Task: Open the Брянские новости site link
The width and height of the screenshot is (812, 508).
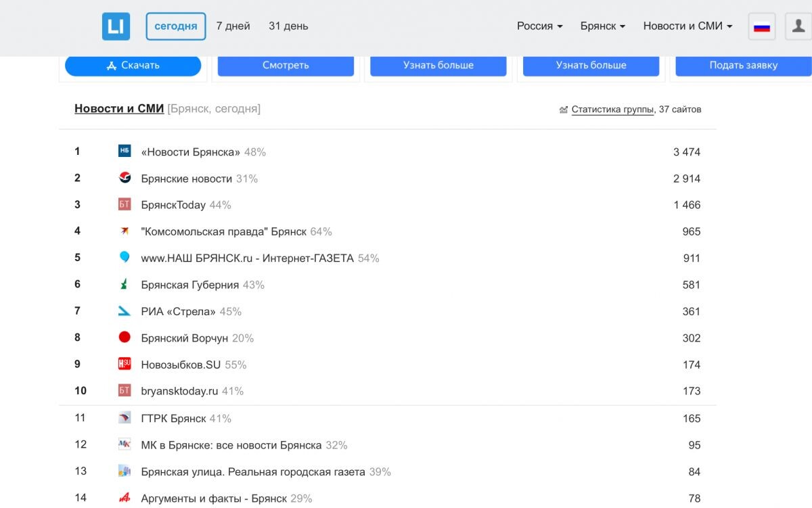Action: coord(187,179)
